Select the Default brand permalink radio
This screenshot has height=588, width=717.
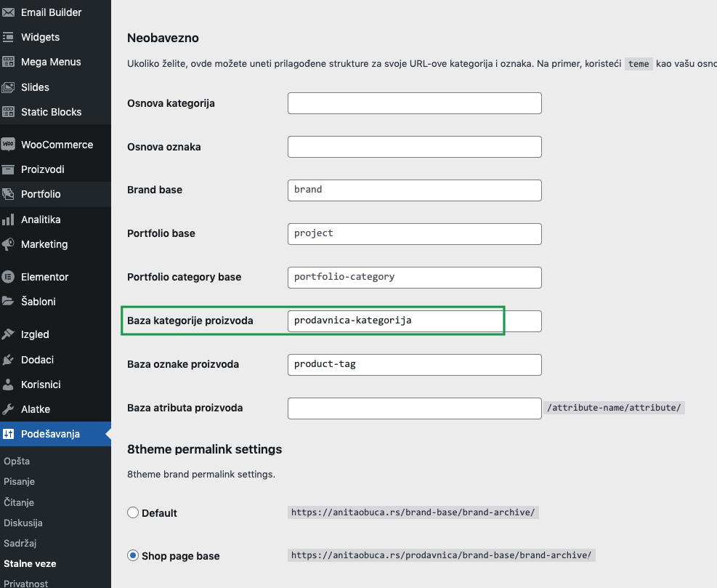[133, 512]
